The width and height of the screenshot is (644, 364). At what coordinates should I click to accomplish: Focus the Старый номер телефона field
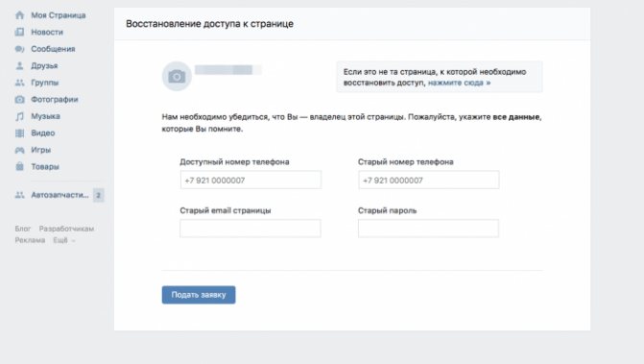tap(429, 180)
